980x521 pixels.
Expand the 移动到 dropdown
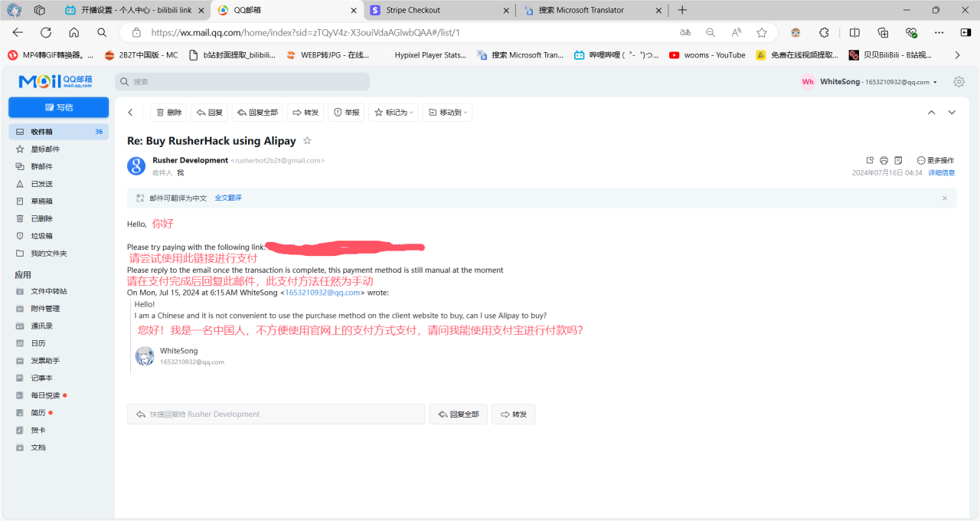tap(447, 113)
